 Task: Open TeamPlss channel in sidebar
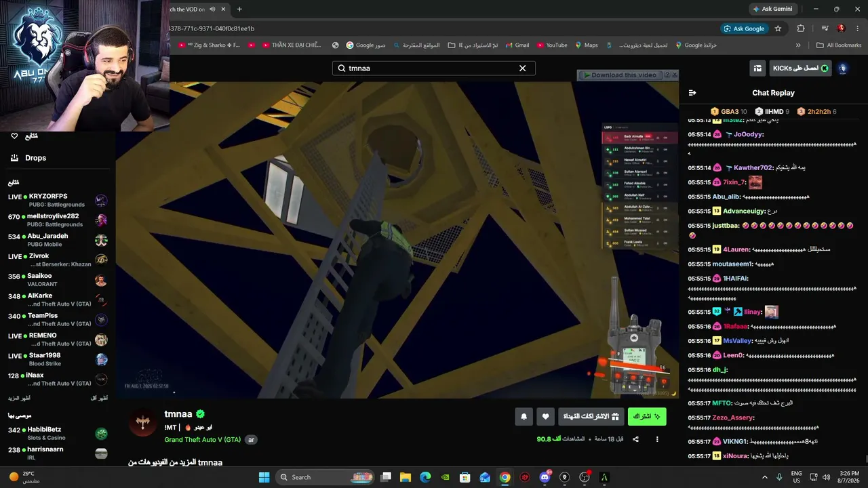58,320
